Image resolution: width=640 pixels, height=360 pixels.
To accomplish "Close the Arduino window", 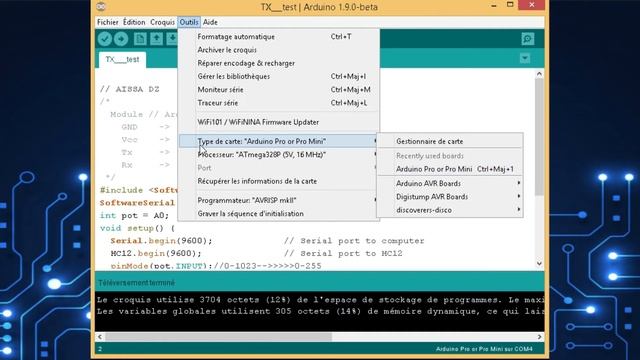I will [x=531, y=5].
